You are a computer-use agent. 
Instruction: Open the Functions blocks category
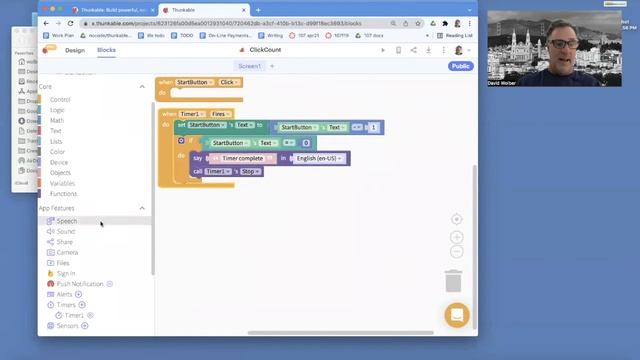coord(63,194)
